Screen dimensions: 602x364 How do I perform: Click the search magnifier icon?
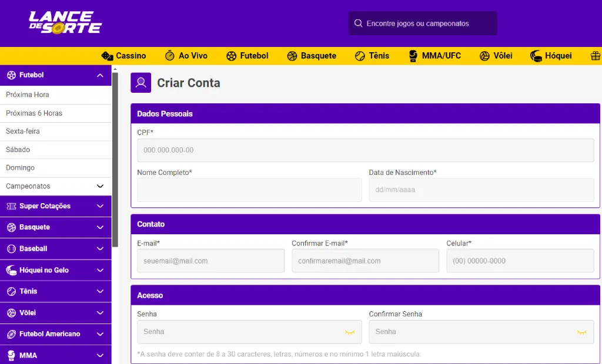coord(359,23)
